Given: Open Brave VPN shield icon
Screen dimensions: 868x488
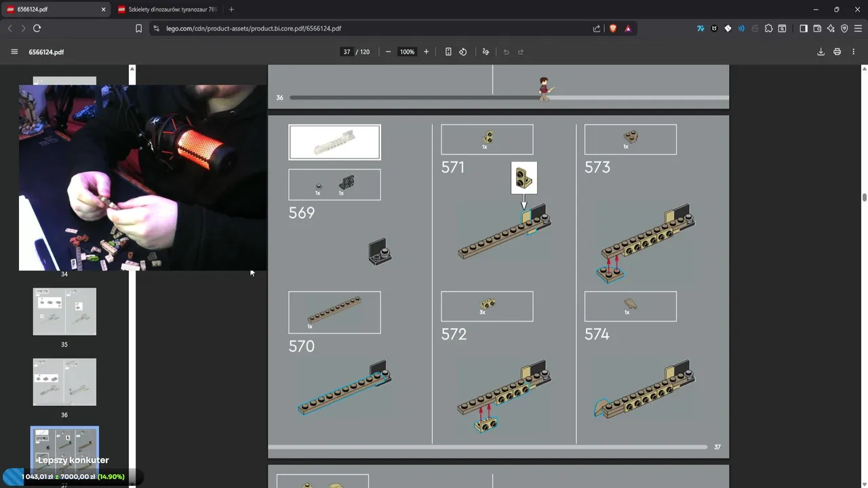Looking at the screenshot, I should 844,28.
